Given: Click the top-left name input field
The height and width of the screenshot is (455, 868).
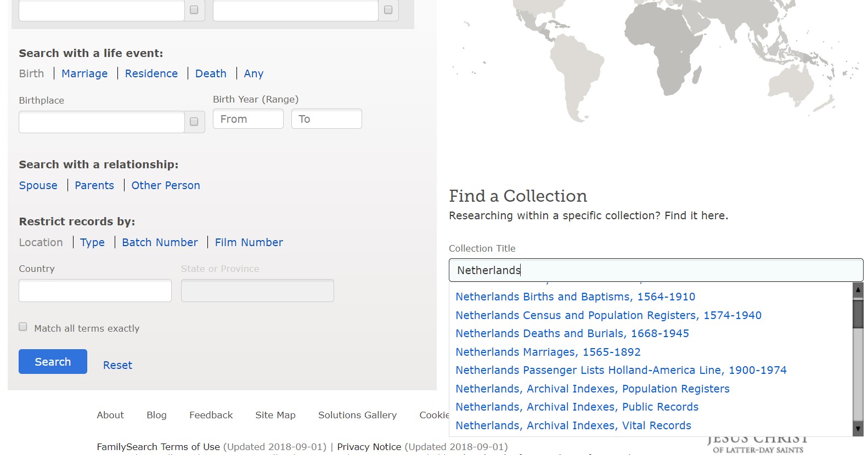Looking at the screenshot, I should pyautogui.click(x=102, y=10).
